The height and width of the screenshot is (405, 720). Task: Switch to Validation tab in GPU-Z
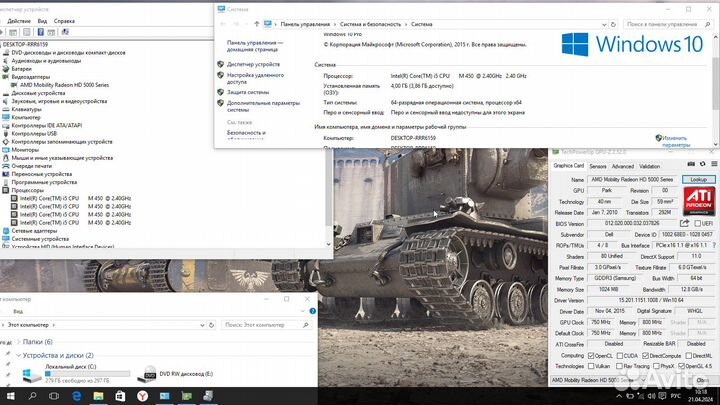coord(649,166)
